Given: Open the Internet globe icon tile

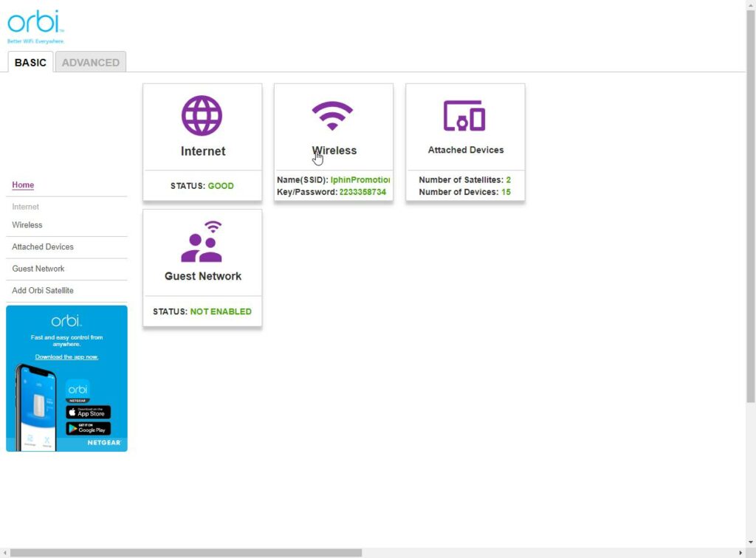Looking at the screenshot, I should point(202,115).
